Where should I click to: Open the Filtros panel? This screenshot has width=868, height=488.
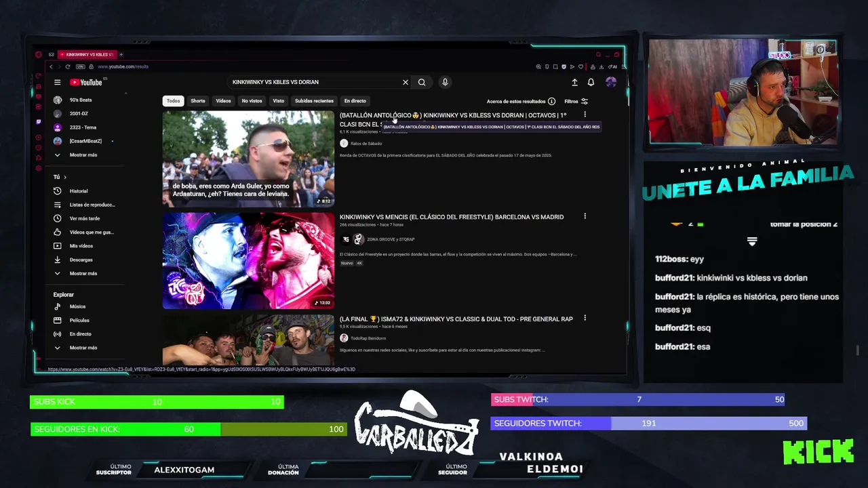click(x=576, y=101)
